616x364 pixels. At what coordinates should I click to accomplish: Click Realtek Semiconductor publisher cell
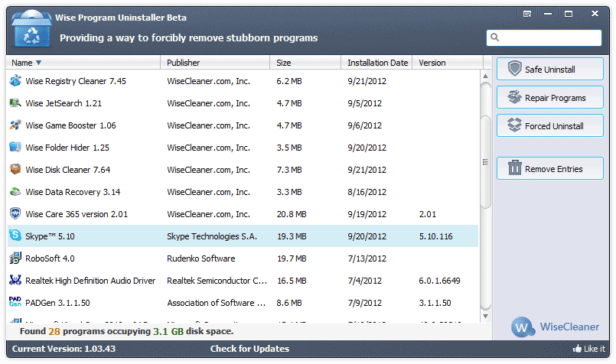pos(217,281)
